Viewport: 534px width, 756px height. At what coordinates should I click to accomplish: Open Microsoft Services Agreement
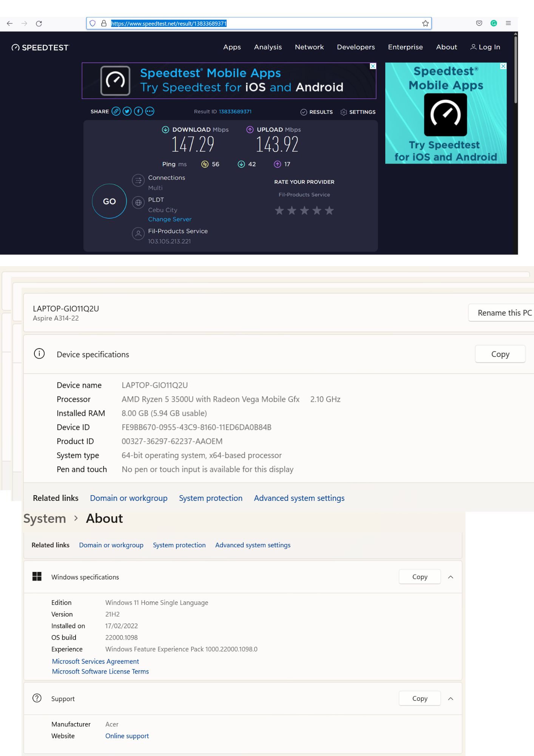pos(96,661)
